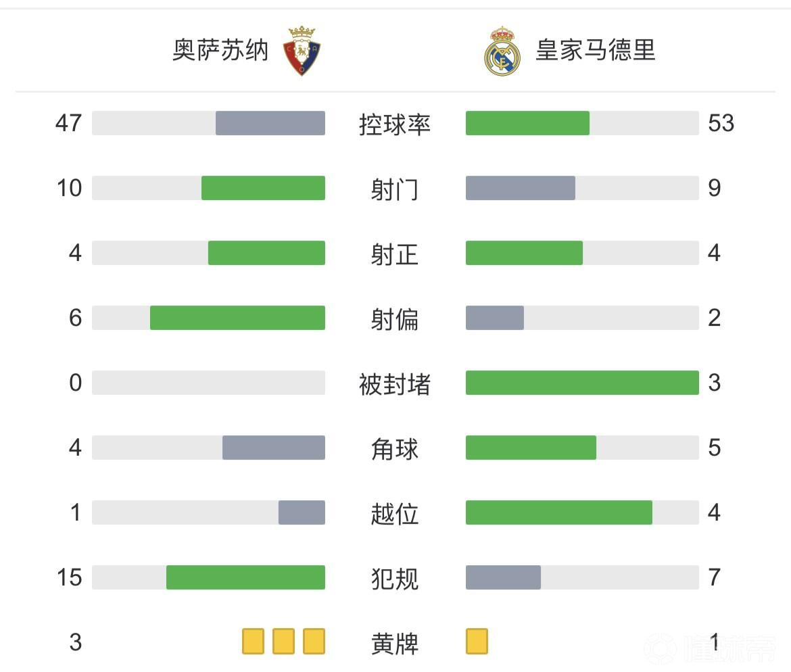Select the 射门 stat label

click(395, 189)
